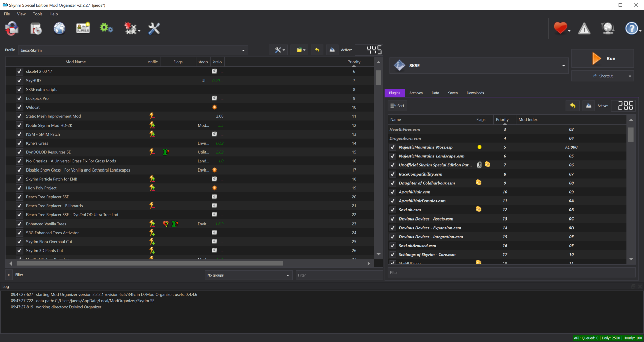Image resolution: width=644 pixels, height=342 pixels.
Task: Click the mod list restore backup arrow
Action: tap(317, 50)
